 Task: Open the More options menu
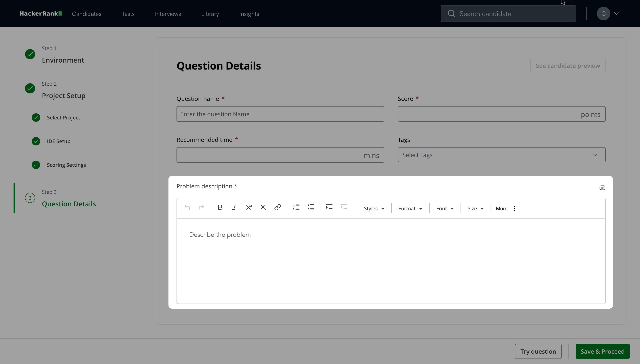(506, 208)
